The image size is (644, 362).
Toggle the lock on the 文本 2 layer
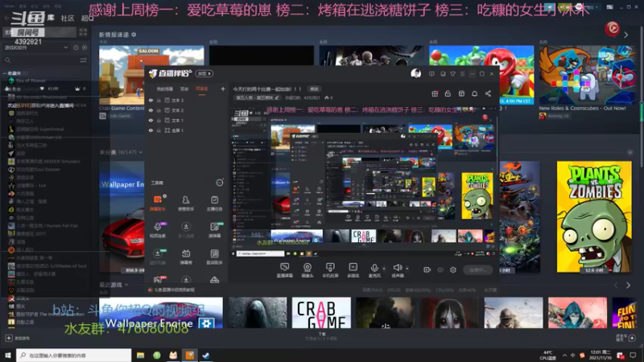tap(159, 110)
